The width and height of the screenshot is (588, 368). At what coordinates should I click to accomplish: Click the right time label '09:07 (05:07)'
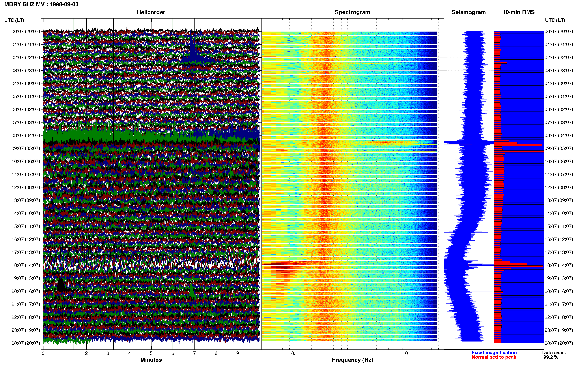(559, 148)
